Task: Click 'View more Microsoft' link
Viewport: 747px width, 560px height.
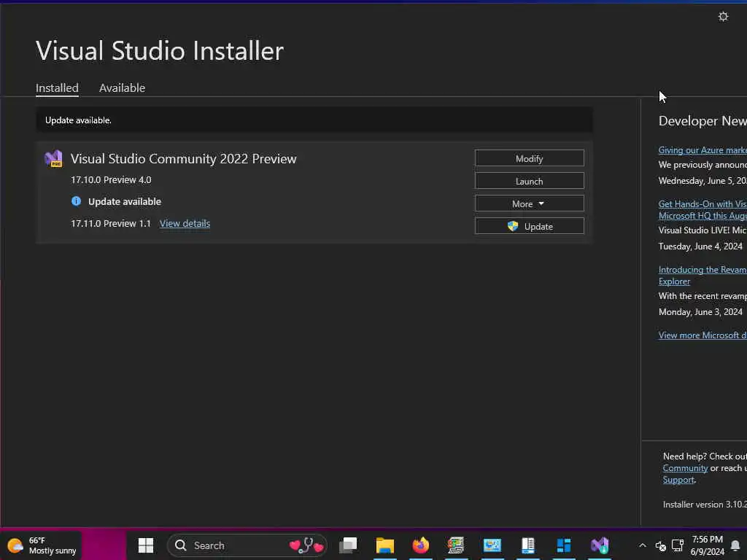Action: click(703, 335)
